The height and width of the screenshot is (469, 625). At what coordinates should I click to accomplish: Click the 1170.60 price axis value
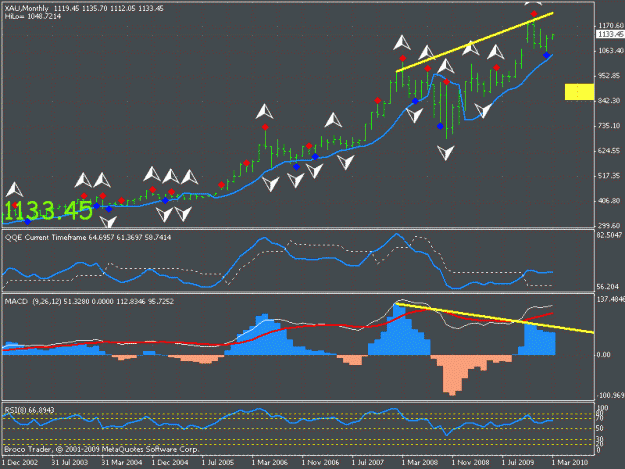click(x=611, y=26)
